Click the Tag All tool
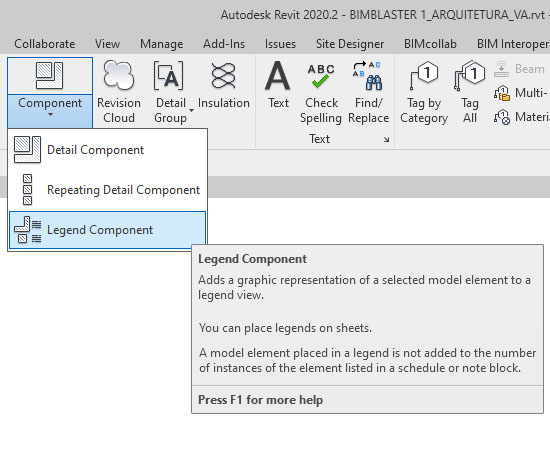This screenshot has height=453, width=550. pyautogui.click(x=470, y=93)
